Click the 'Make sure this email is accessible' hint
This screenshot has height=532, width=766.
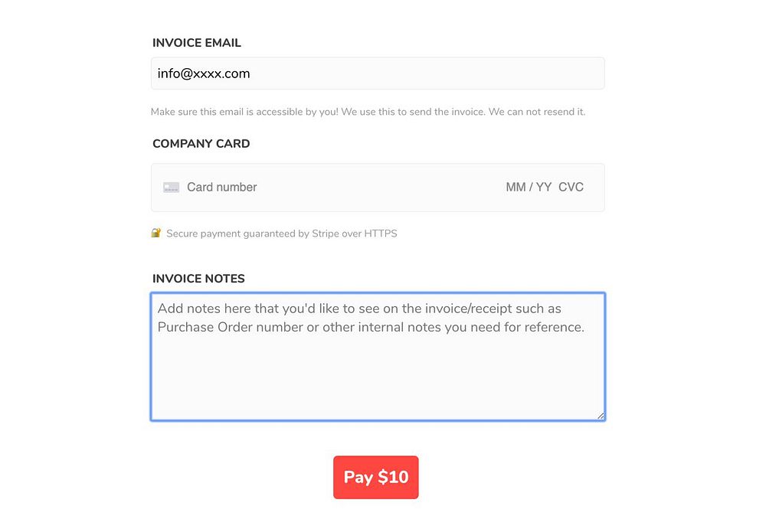tap(245, 112)
